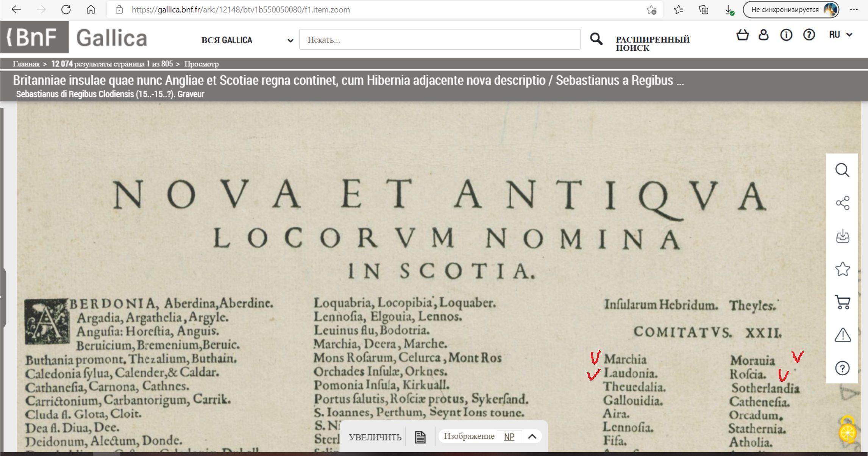Image resolution: width=868 pixels, height=456 pixels.
Task: Click the document title Britanniae insulae quae nunc
Action: coord(348,80)
